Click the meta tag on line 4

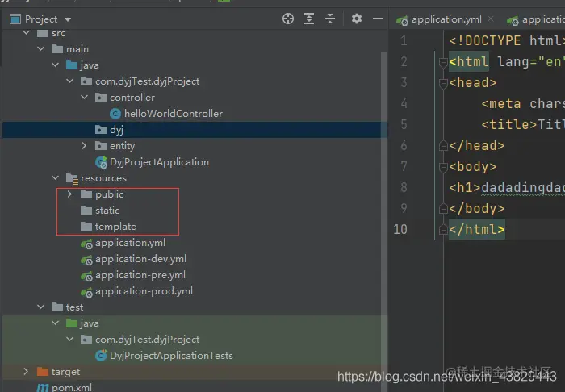(x=523, y=104)
